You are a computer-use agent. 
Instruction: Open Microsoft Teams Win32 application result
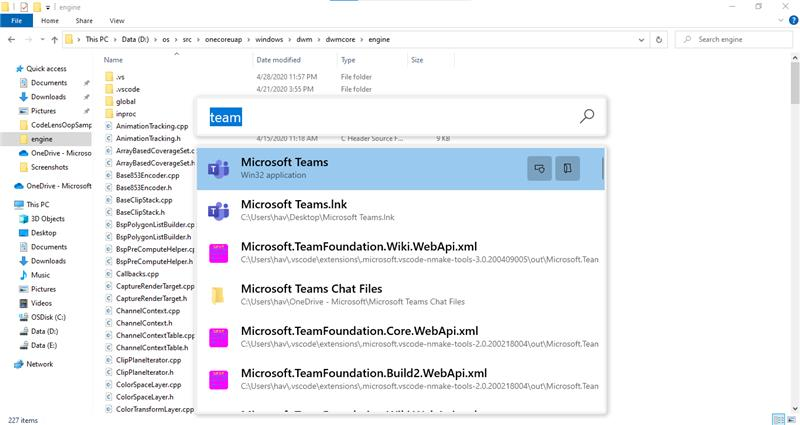pyautogui.click(x=401, y=168)
